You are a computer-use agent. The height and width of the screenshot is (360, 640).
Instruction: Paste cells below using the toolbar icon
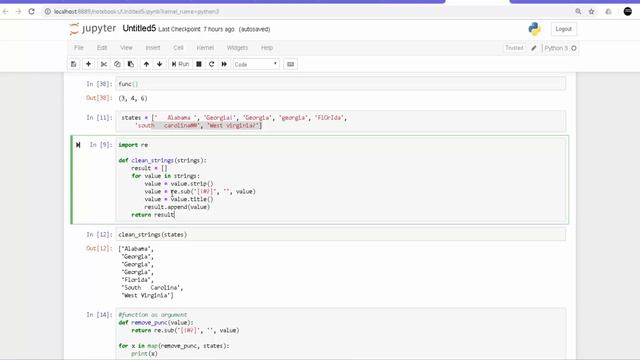point(131,64)
